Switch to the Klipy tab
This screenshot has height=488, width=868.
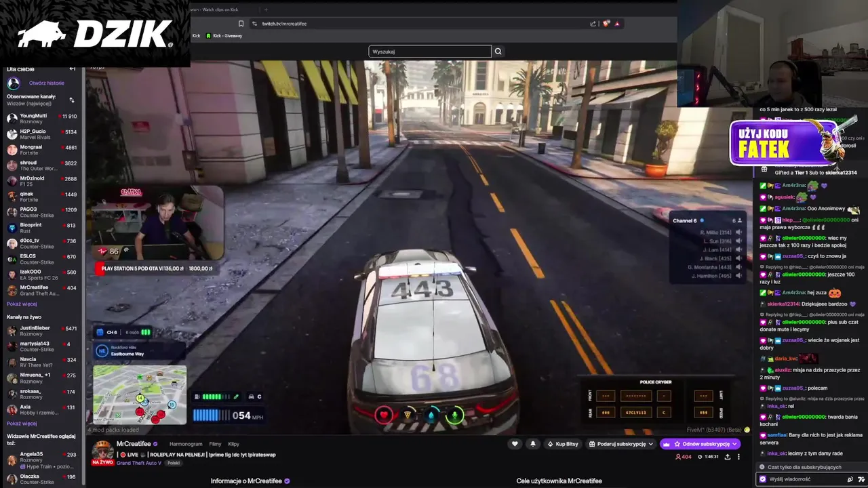coord(234,444)
